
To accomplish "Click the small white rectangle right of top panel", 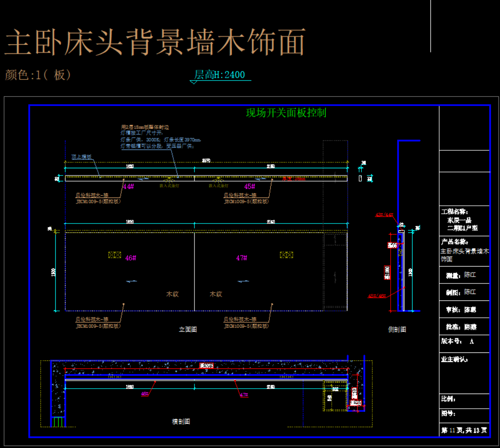I will pyautogui.click(x=360, y=178).
